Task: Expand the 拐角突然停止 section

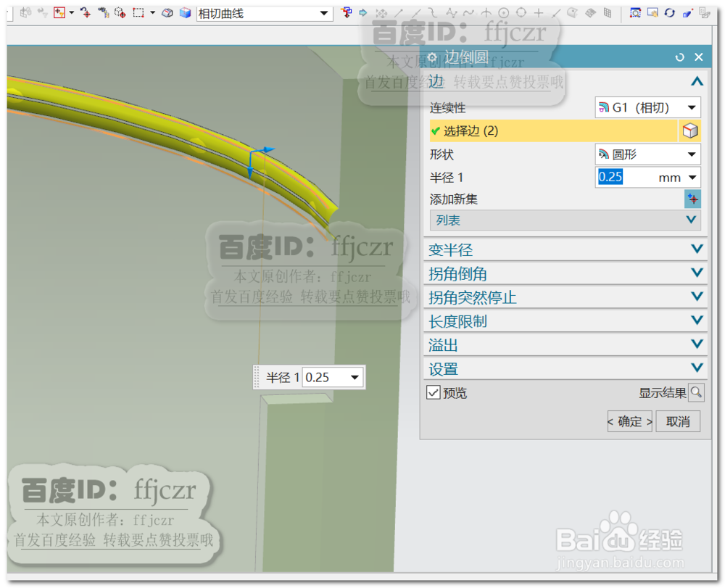Action: pyautogui.click(x=565, y=297)
